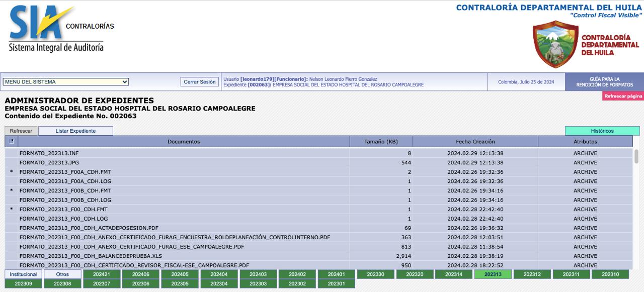Show the 202301 period tab

[x=337, y=284]
